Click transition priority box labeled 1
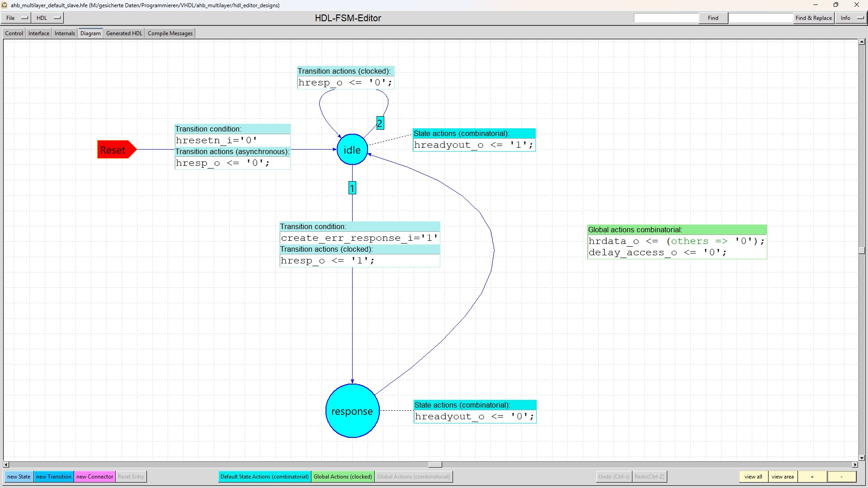 [x=352, y=188]
